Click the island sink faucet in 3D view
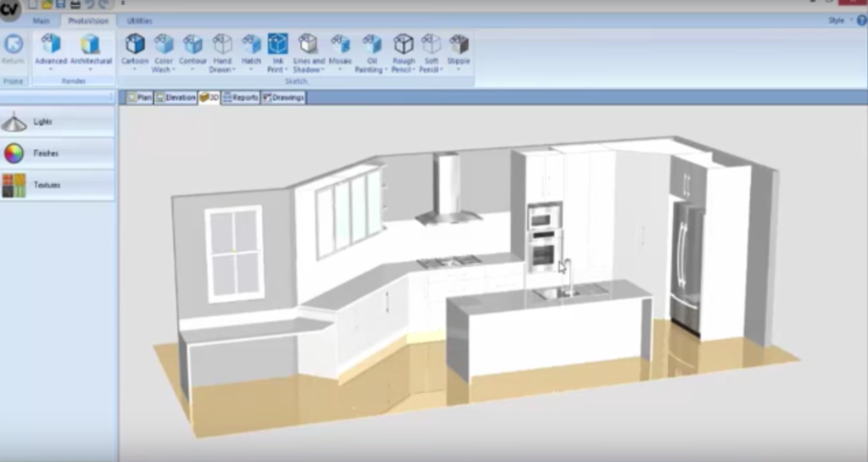Viewport: 868px width, 462px height. click(x=569, y=276)
